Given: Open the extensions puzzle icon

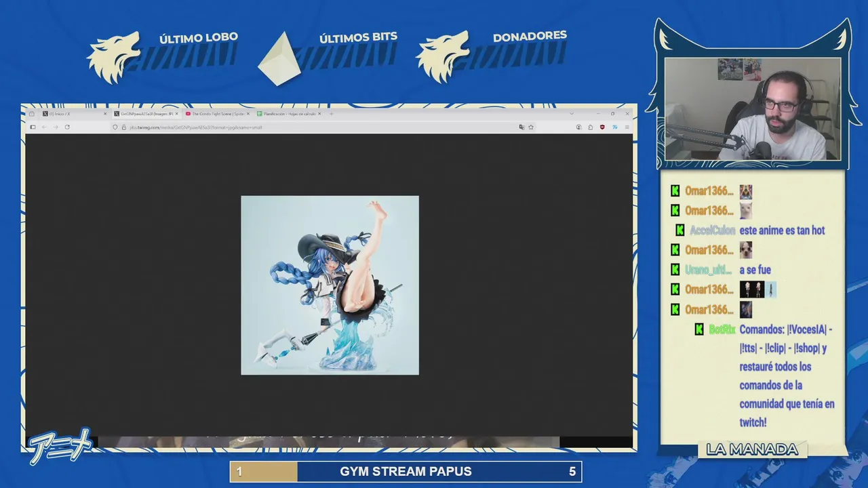Looking at the screenshot, I should click(591, 127).
